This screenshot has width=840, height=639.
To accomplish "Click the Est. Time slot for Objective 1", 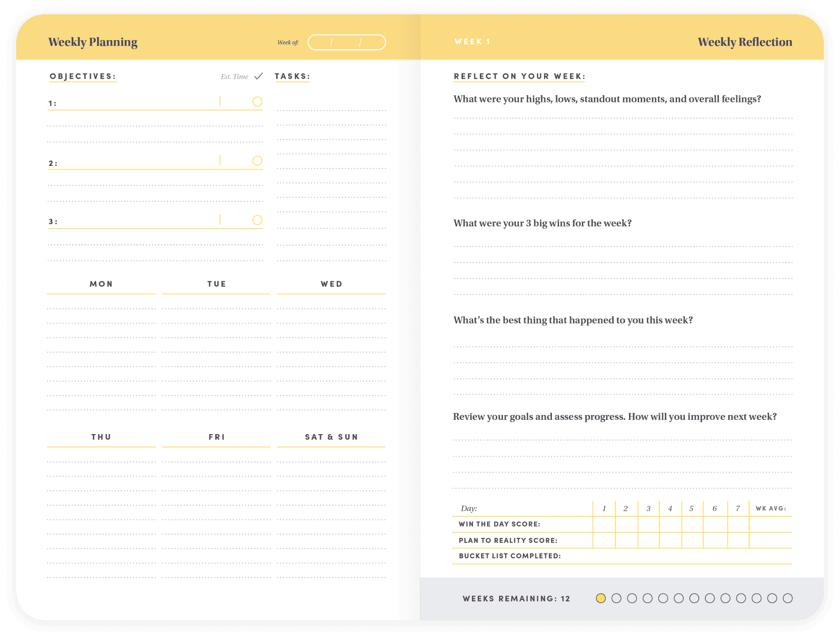I will click(235, 102).
